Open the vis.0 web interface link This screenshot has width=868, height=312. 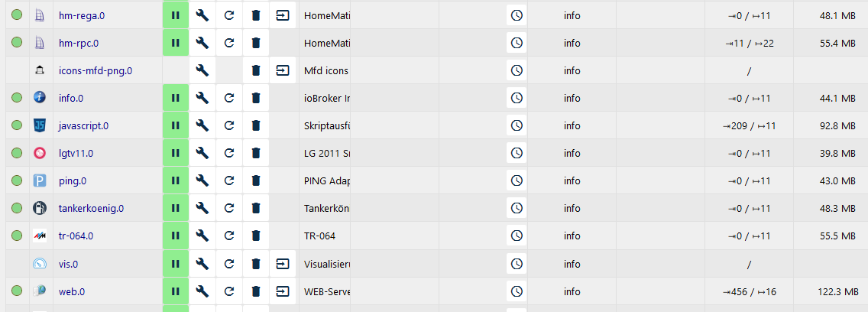(283, 263)
